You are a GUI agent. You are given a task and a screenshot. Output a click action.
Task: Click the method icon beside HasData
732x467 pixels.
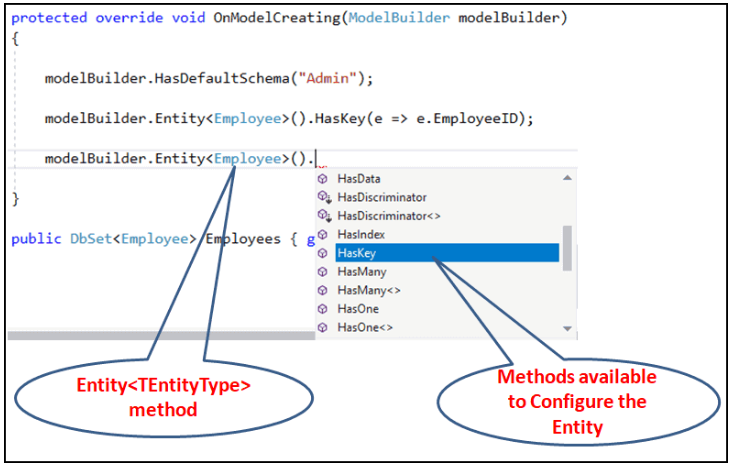pos(323,179)
